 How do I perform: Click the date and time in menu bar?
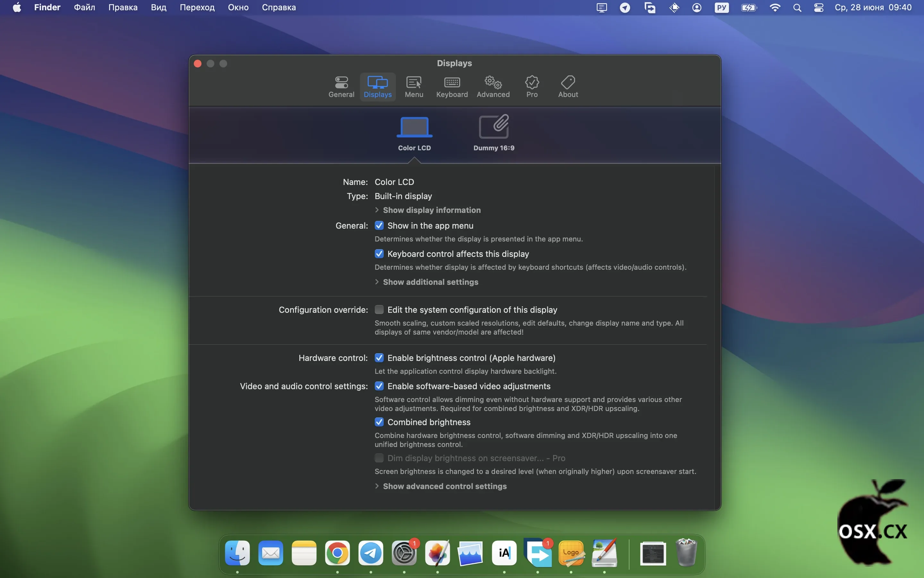873,7
